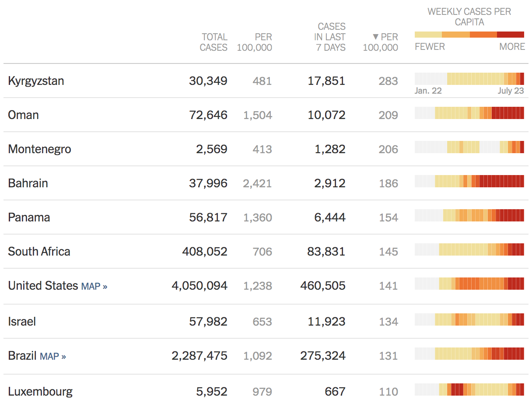This screenshot has height=407, width=532.
Task: Click the WEEKLY CASES PER CAPITA legend header
Action: (x=469, y=15)
